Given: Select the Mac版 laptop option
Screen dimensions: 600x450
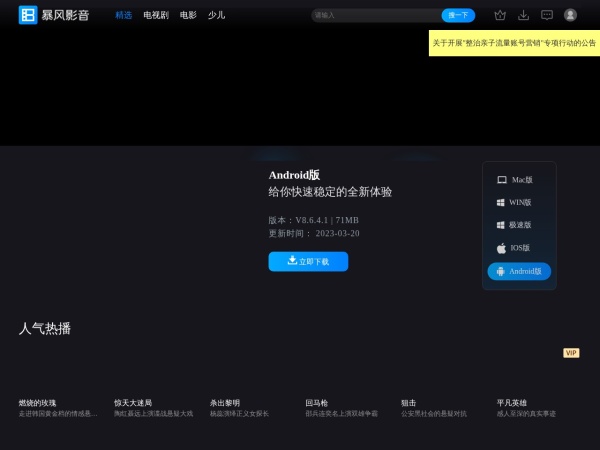Looking at the screenshot, I should [519, 180].
